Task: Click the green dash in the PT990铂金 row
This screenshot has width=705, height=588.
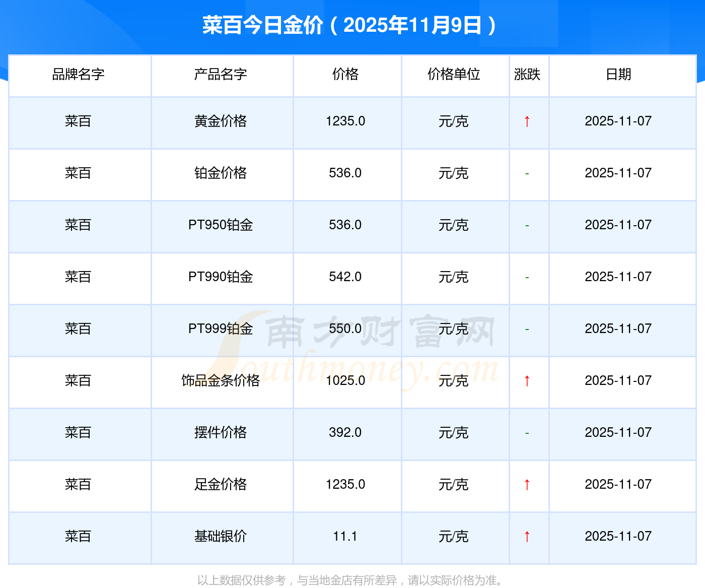Action: (x=527, y=278)
